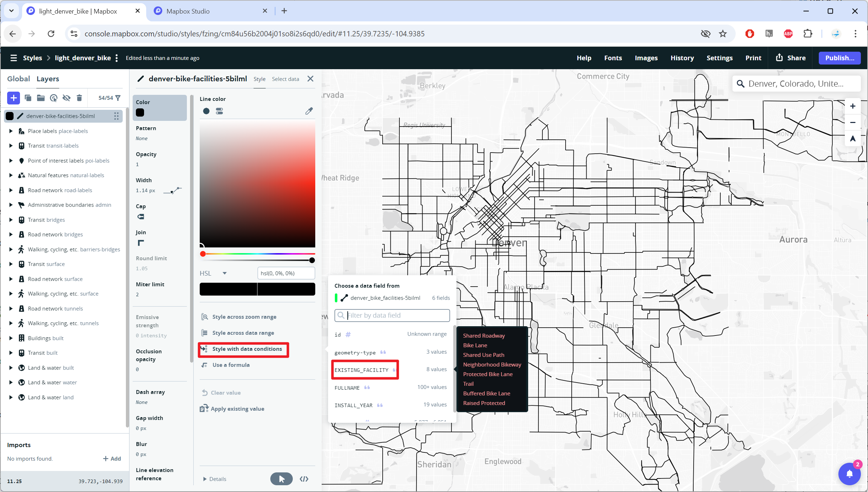The height and width of the screenshot is (492, 868).
Task: Switch to the Global tab
Action: (x=19, y=79)
